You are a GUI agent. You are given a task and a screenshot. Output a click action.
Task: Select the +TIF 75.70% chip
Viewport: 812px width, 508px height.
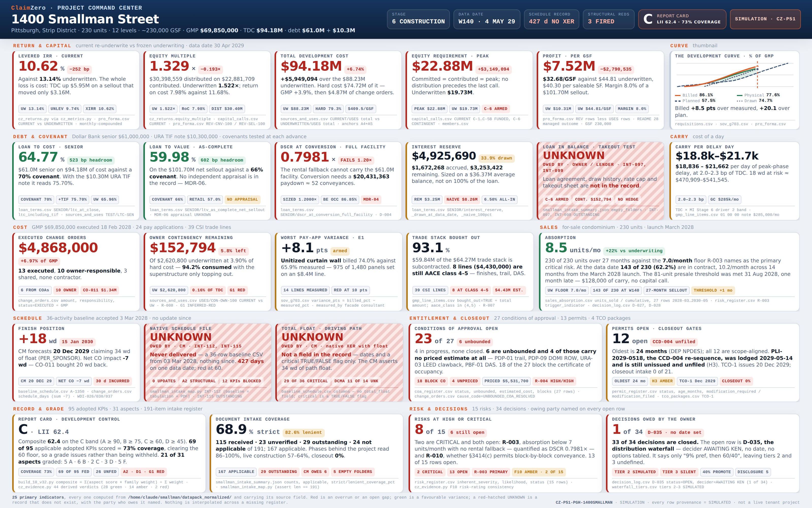(73, 200)
